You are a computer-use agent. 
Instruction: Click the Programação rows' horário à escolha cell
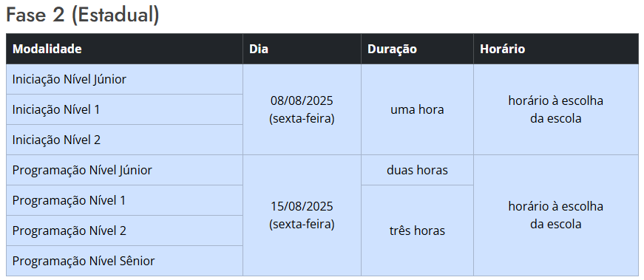(x=556, y=216)
